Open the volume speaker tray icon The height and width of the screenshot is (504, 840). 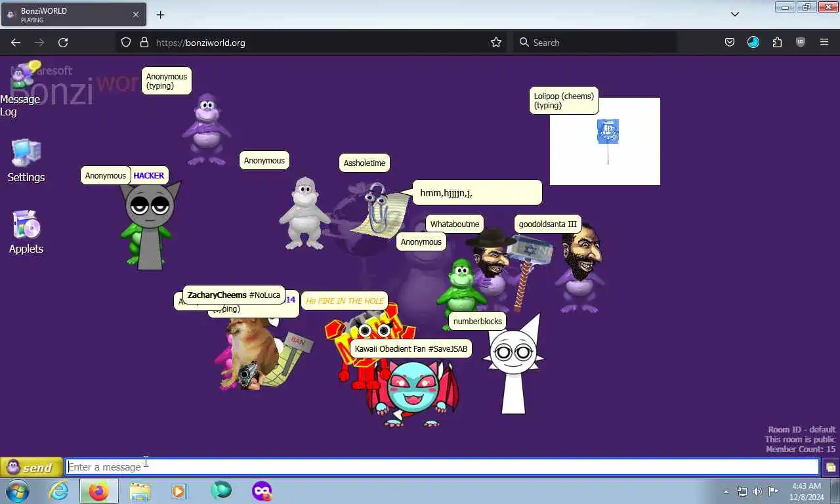[x=757, y=492]
